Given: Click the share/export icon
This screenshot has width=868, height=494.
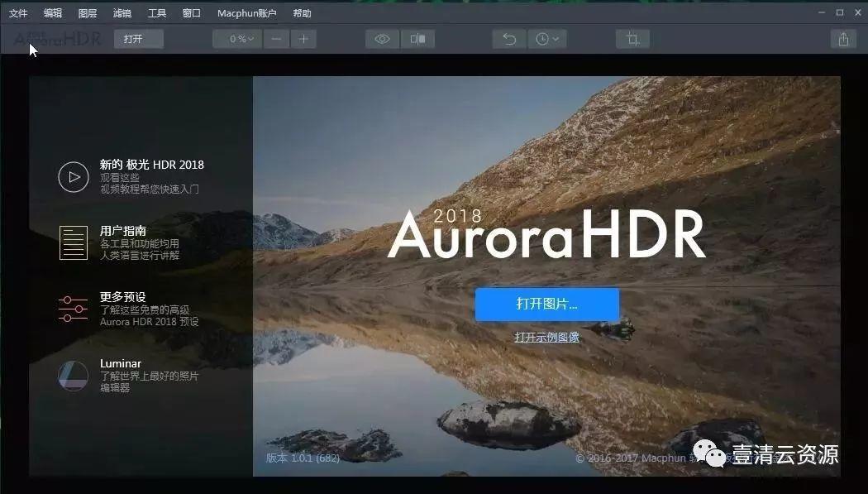Looking at the screenshot, I should click(x=843, y=39).
